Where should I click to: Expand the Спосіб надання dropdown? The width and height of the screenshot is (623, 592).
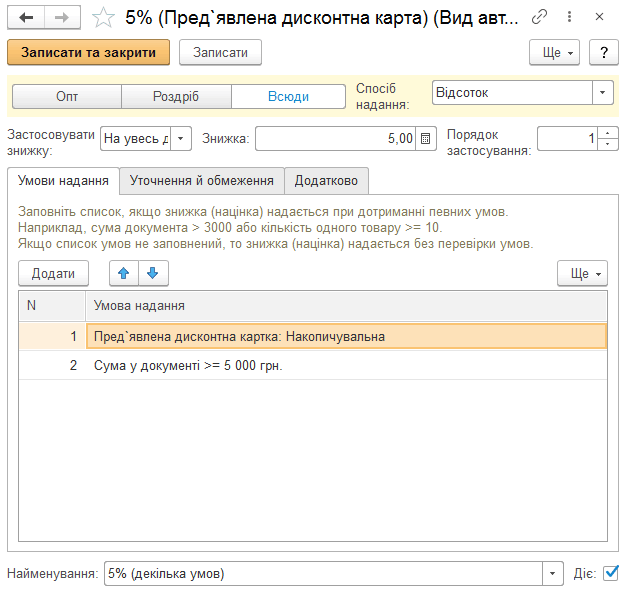602,93
